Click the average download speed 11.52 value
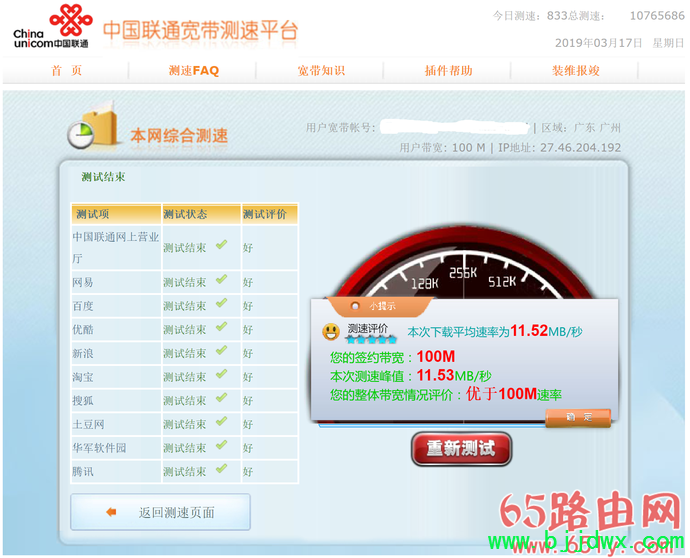This screenshot has height=558, width=690. pos(529,331)
